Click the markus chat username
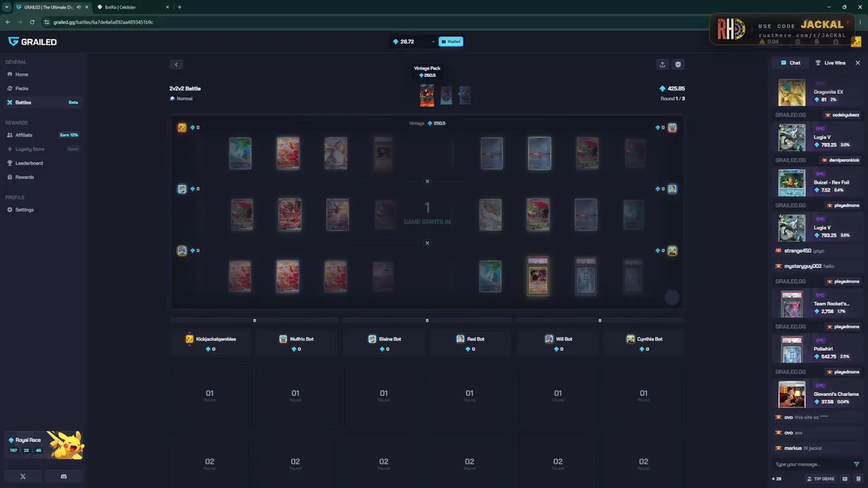Screen dimensions: 868x488 pos(793,449)
